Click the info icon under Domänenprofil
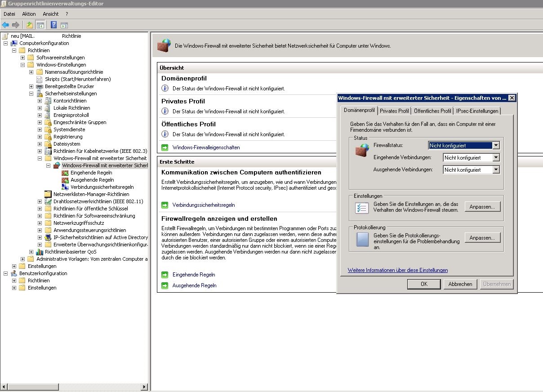This screenshot has width=543, height=392. coord(165,88)
